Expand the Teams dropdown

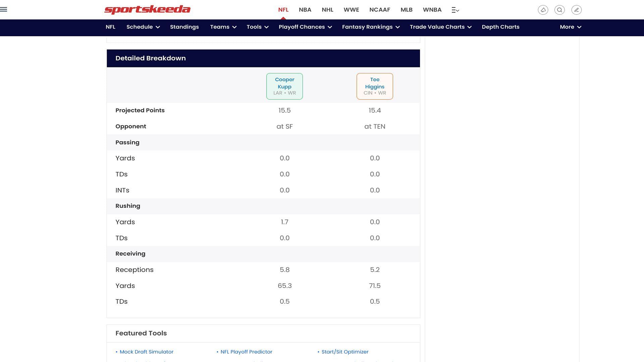tap(223, 27)
